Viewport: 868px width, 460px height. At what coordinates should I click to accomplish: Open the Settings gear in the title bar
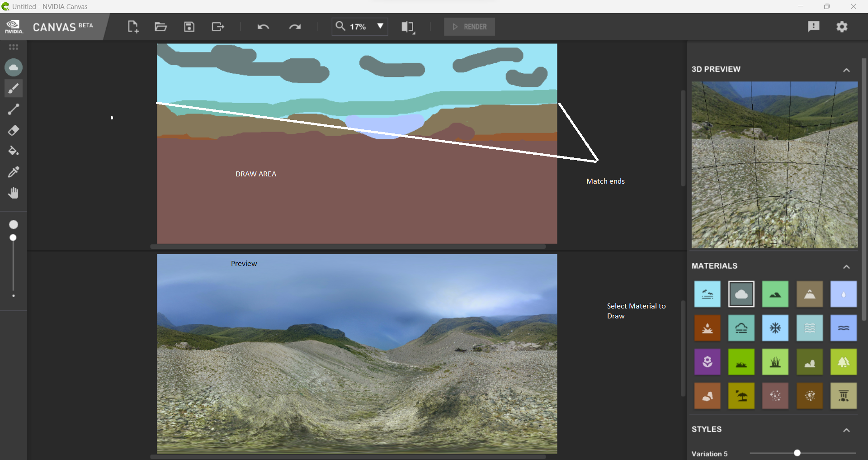[x=842, y=26]
